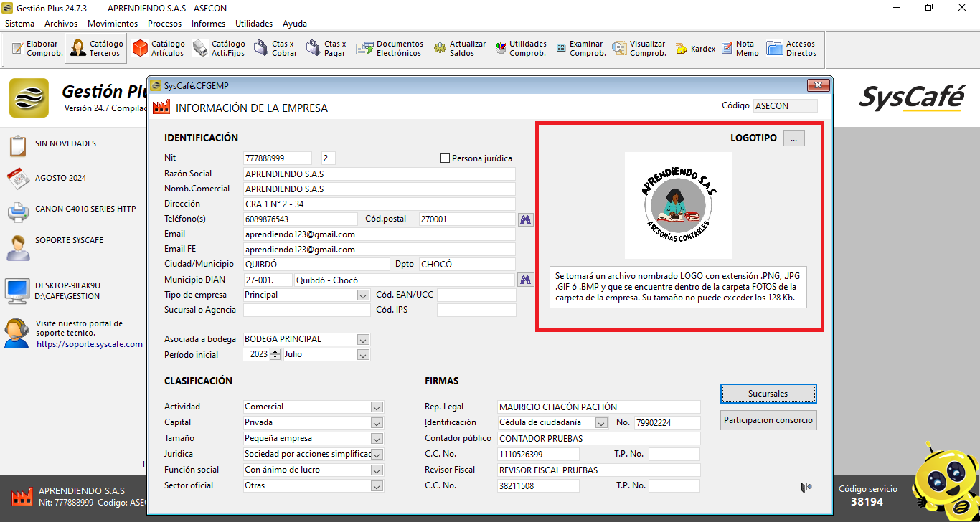Viewport: 980px width, 522px height.
Task: Open Nota Memo from toolbar
Action: [738, 48]
